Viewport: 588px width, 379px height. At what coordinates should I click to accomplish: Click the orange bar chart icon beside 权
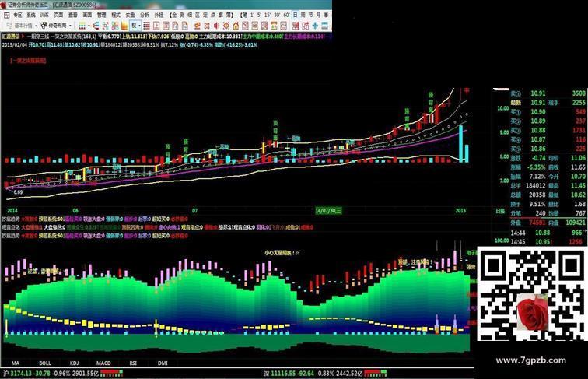coord(124,26)
